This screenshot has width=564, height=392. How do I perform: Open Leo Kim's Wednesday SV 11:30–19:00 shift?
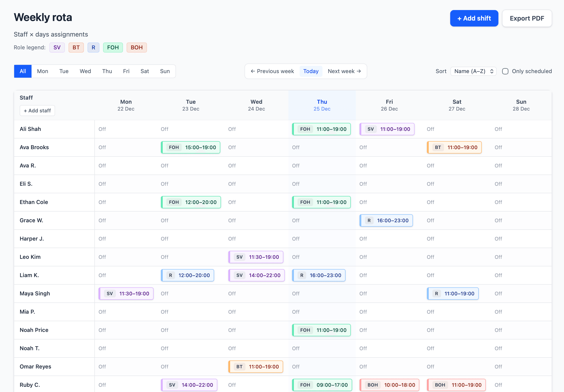256,257
